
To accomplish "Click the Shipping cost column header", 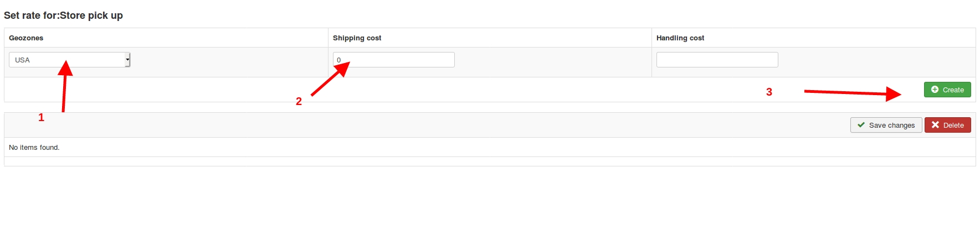I will point(357,38).
